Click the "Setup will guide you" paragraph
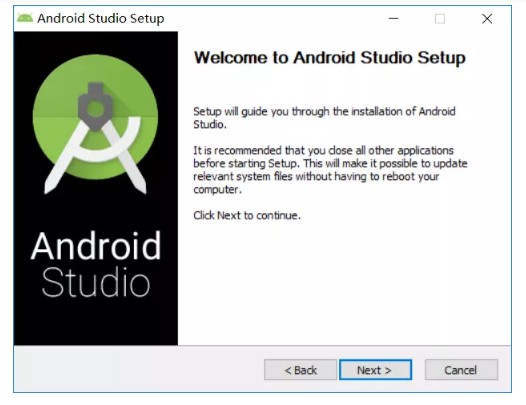 tap(324, 117)
